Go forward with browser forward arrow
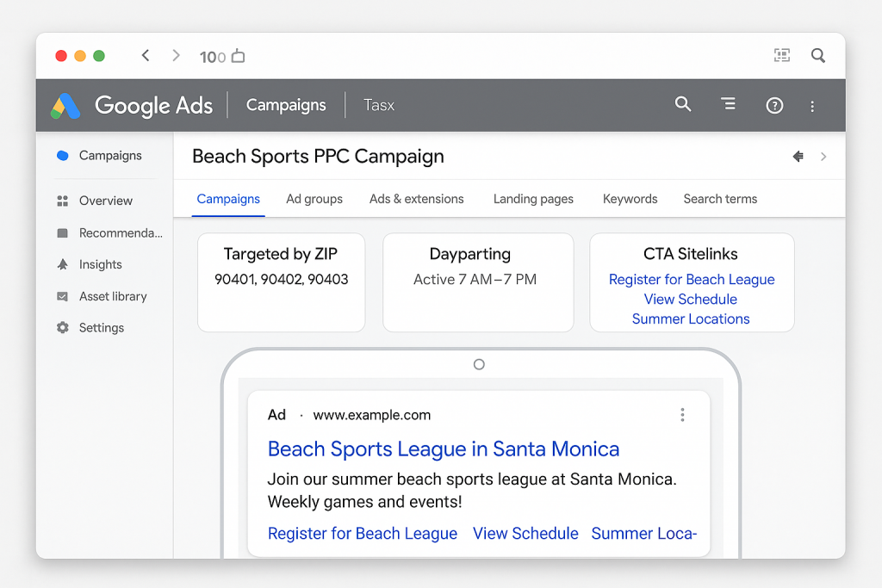 (x=176, y=55)
